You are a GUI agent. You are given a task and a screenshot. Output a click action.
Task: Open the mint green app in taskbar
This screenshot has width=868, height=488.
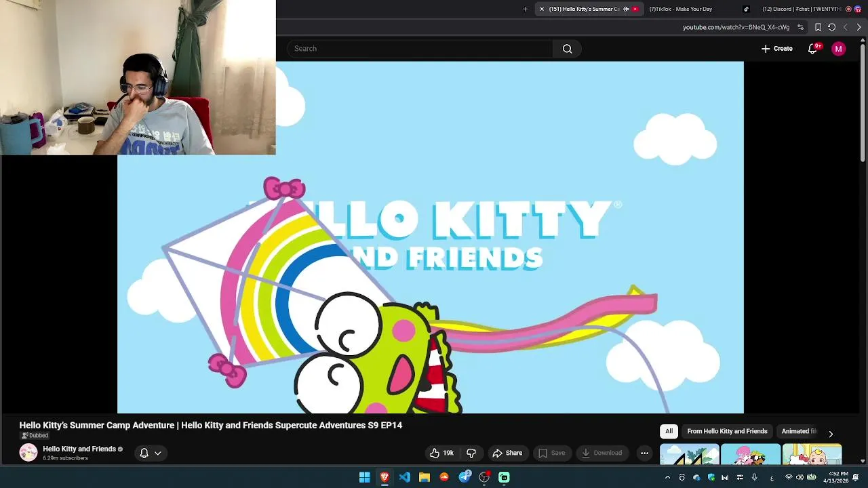504,477
